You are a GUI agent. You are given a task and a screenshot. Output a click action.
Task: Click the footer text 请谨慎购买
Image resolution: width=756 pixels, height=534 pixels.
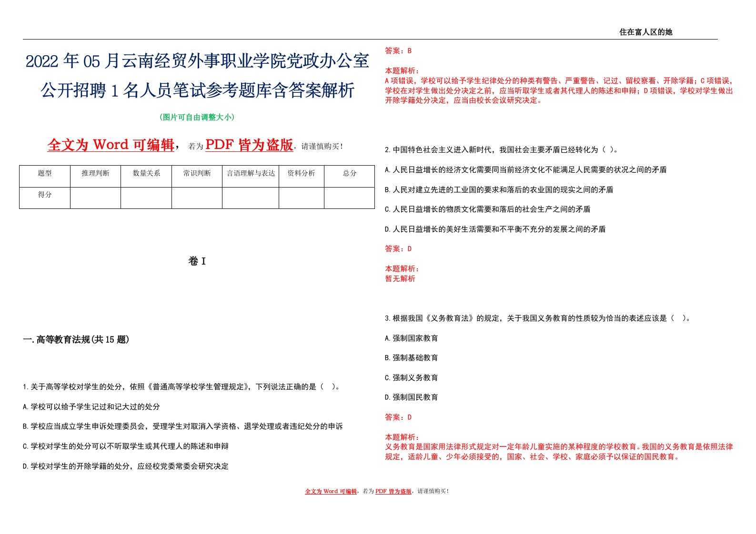coord(433,491)
